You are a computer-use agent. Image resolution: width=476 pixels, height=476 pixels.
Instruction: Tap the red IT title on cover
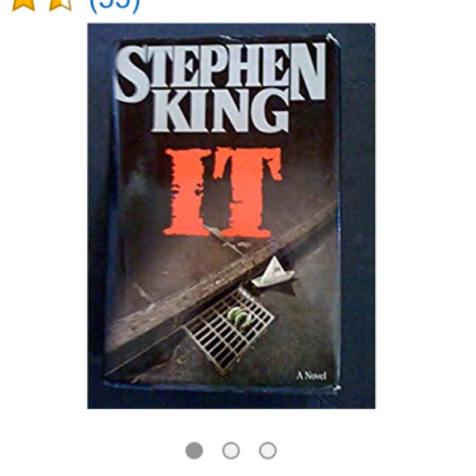tap(223, 192)
